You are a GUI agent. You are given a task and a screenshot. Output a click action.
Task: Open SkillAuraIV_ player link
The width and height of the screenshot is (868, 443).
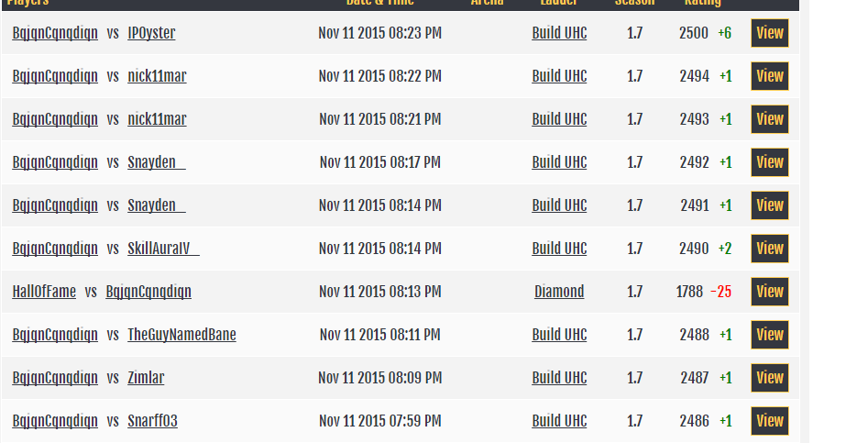[163, 249]
